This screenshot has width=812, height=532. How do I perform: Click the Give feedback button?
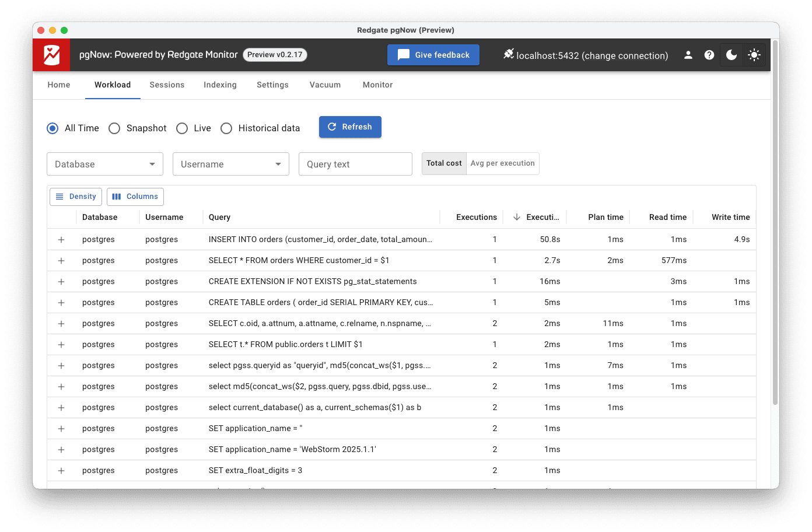[433, 54]
